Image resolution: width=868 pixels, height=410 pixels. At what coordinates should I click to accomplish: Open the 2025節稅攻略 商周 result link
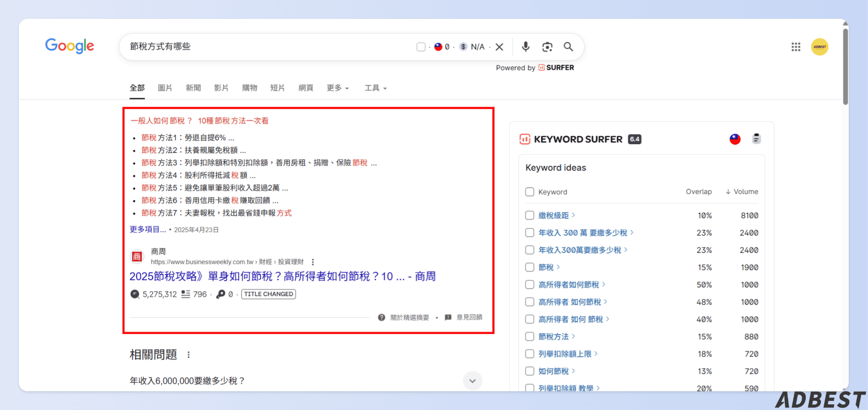(x=282, y=276)
